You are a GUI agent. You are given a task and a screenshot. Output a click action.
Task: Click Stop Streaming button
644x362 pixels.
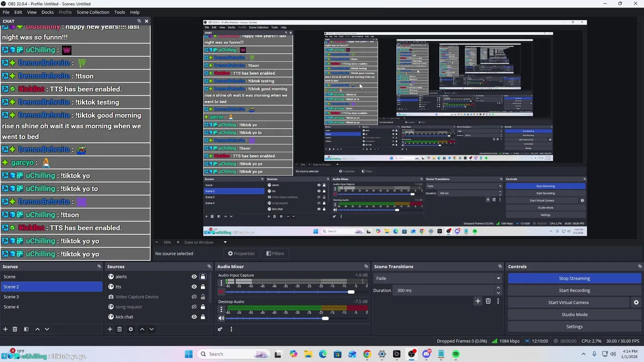point(574,279)
